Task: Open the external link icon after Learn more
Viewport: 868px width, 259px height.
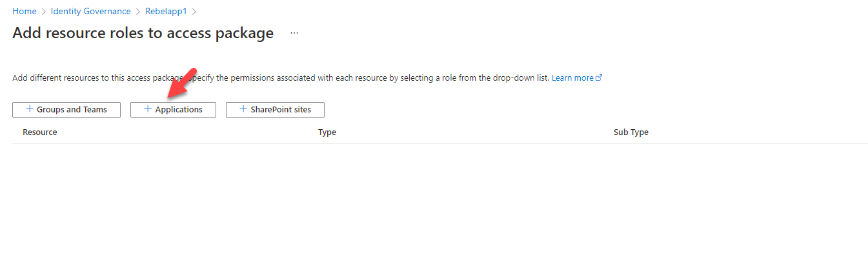Action: click(x=599, y=78)
